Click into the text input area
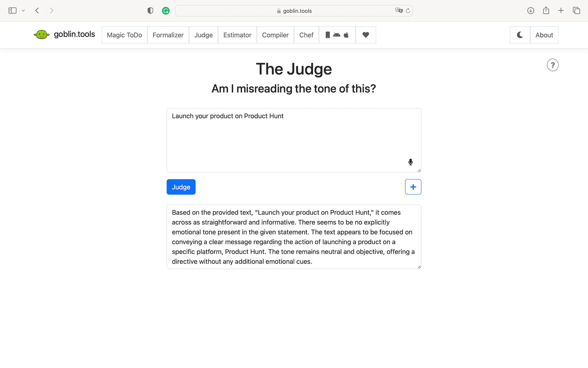This screenshot has width=588, height=368. coord(287,139)
